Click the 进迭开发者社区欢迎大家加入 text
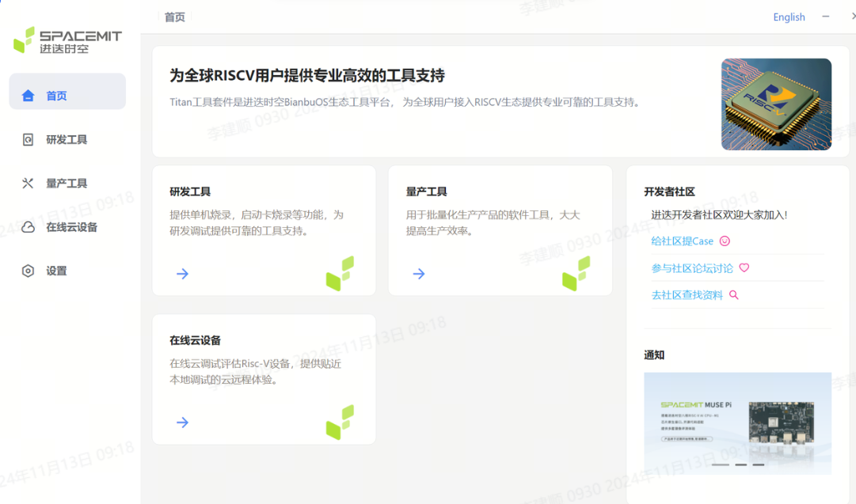The image size is (856, 504). pyautogui.click(x=719, y=215)
